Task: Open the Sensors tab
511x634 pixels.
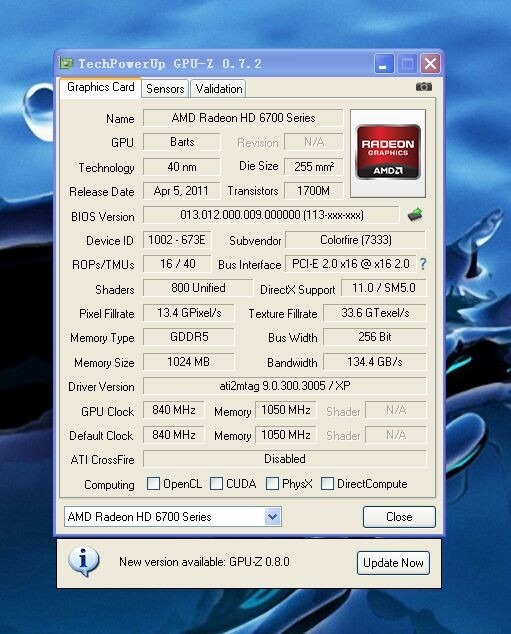Action: (x=165, y=89)
